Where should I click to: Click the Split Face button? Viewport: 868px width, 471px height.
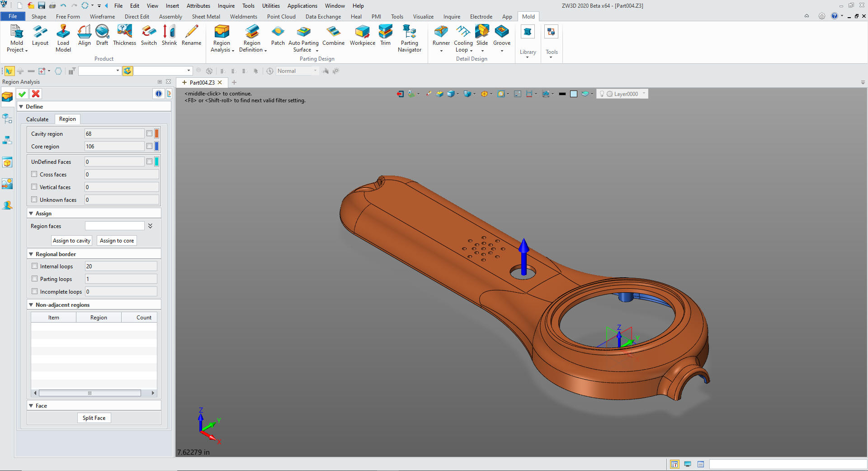[x=94, y=418]
